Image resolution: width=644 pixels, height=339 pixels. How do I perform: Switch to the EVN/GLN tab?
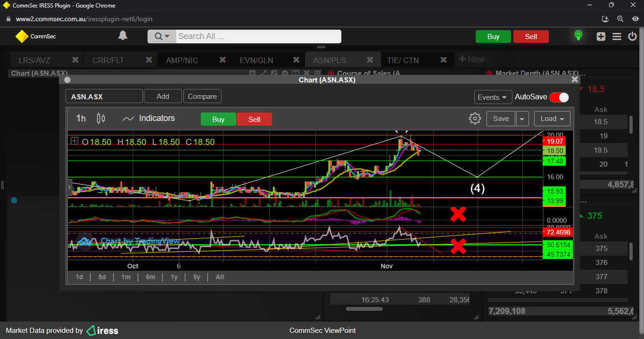pos(256,60)
